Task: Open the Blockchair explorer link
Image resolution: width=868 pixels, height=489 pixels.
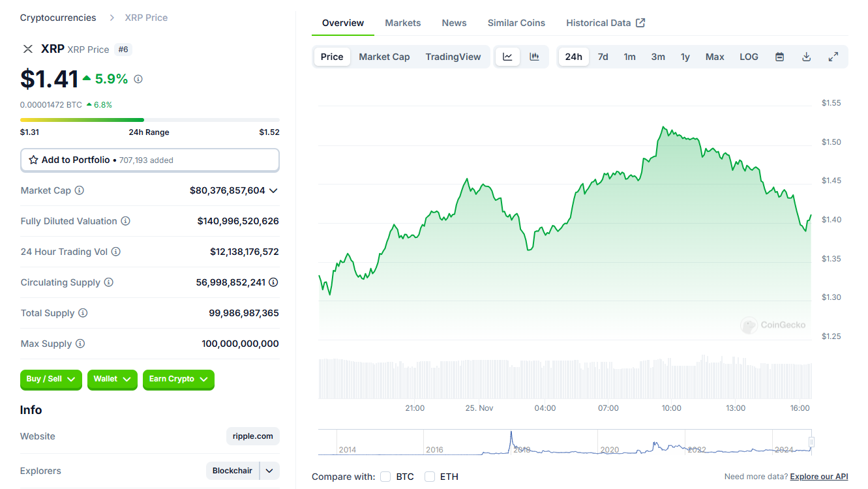Action: pyautogui.click(x=233, y=471)
